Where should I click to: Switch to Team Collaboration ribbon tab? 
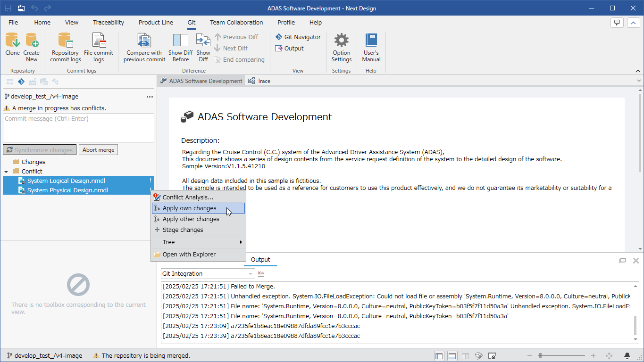(236, 22)
